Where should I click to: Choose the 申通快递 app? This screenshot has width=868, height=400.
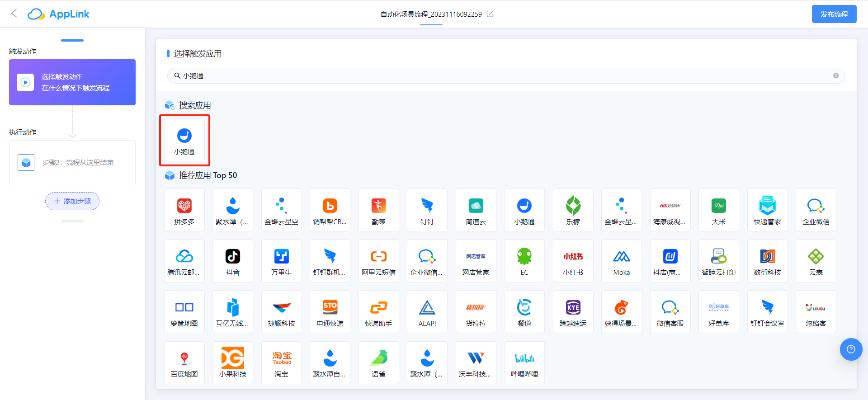330,312
